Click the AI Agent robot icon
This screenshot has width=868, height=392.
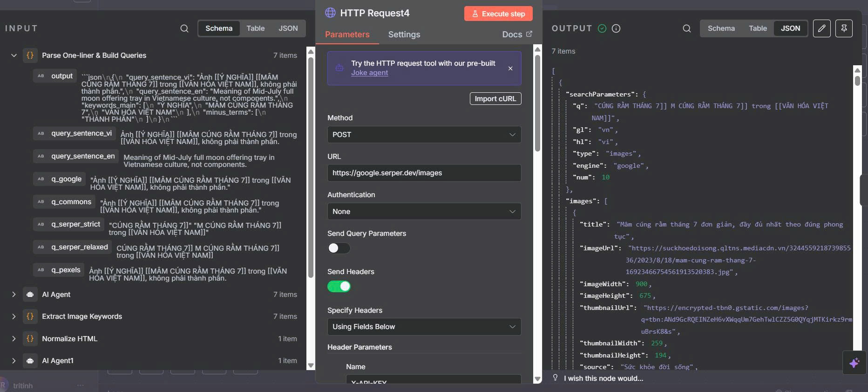tap(30, 294)
